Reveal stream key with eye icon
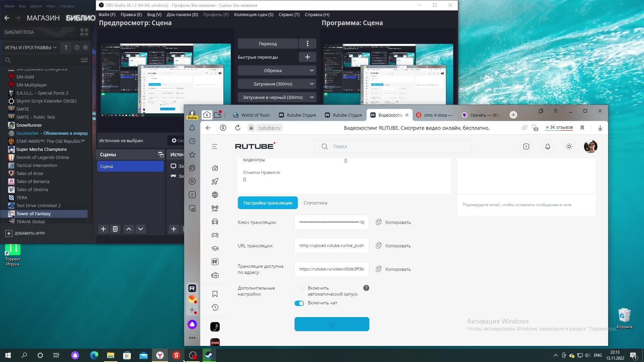Viewport: 644px width, 362px height. tap(362, 222)
